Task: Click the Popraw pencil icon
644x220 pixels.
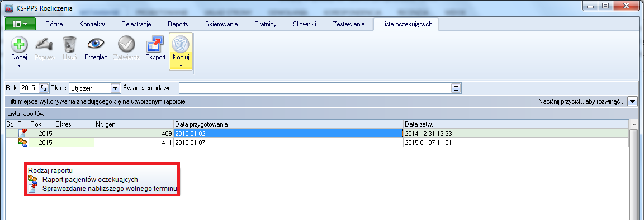Action: coord(44,44)
